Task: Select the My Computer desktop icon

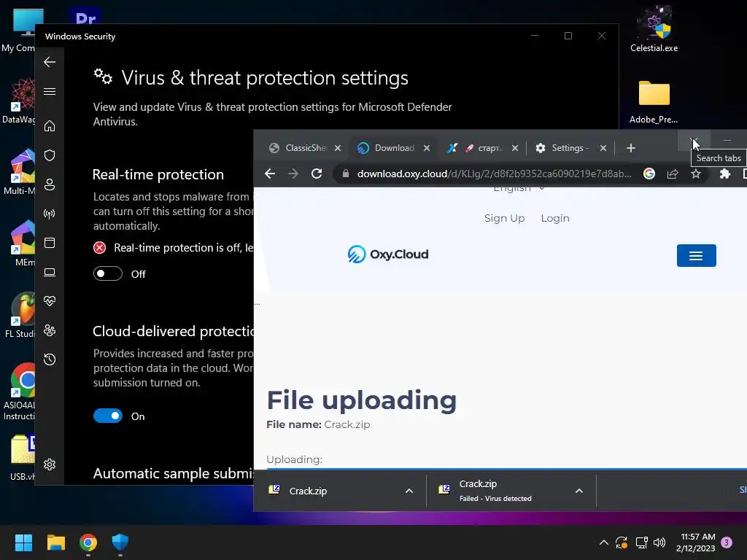Action: coord(20,31)
